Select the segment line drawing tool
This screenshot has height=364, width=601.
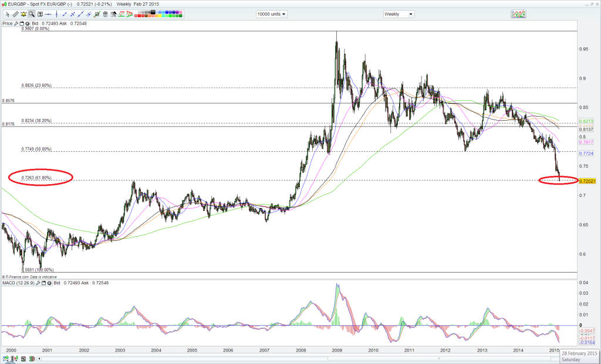coord(65,14)
